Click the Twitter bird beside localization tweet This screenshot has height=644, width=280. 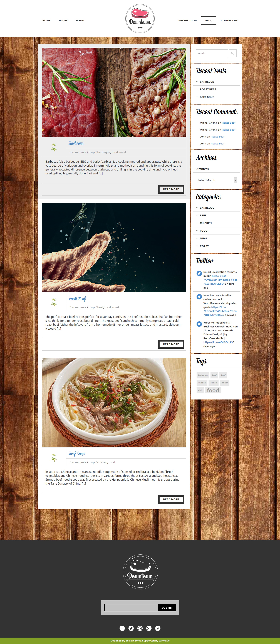(199, 273)
